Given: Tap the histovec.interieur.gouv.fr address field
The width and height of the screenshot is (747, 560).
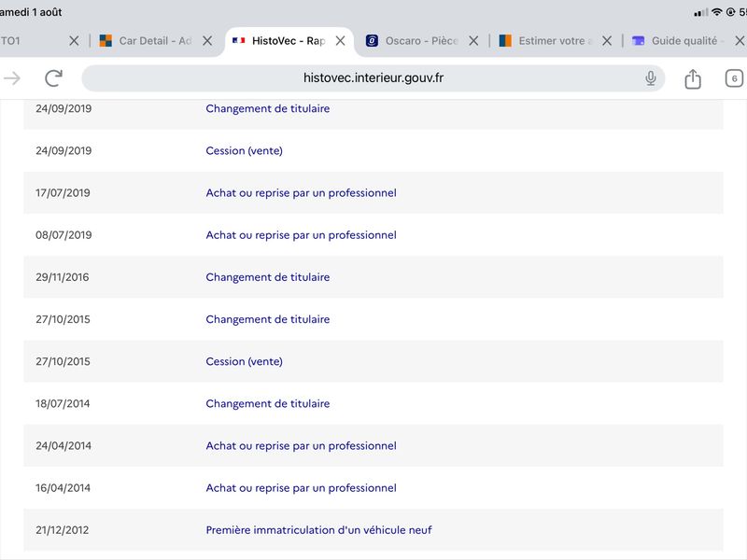Looking at the screenshot, I should (373, 78).
